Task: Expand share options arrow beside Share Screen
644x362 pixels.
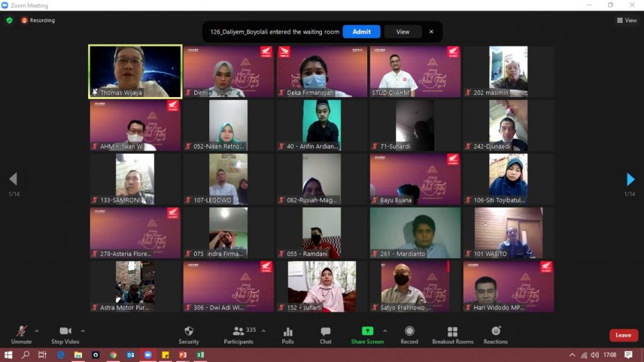Action: 385,331
